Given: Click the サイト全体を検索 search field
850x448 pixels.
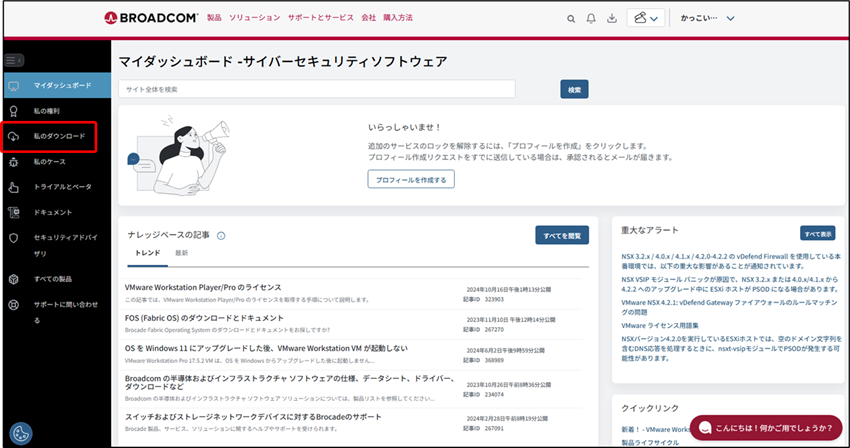Looking at the screenshot, I should tap(317, 89).
